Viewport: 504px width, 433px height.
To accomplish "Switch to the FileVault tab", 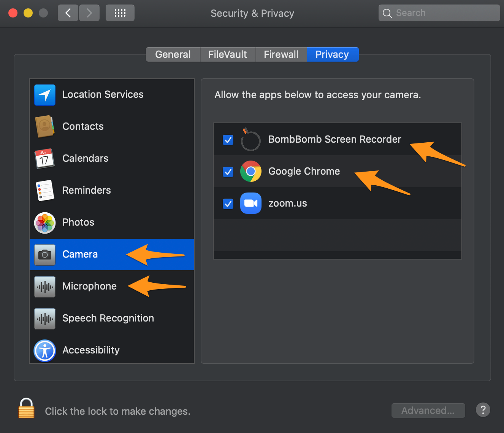I will (228, 54).
